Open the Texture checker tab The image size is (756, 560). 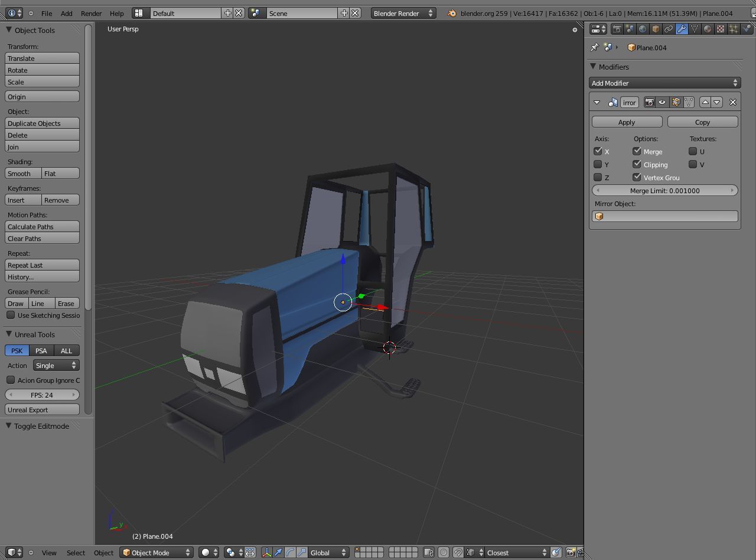pyautogui.click(x=721, y=29)
